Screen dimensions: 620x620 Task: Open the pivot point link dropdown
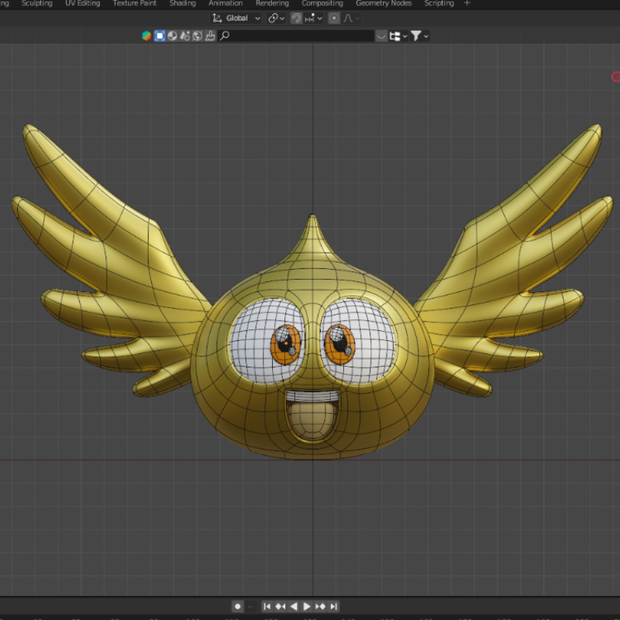coord(276,18)
